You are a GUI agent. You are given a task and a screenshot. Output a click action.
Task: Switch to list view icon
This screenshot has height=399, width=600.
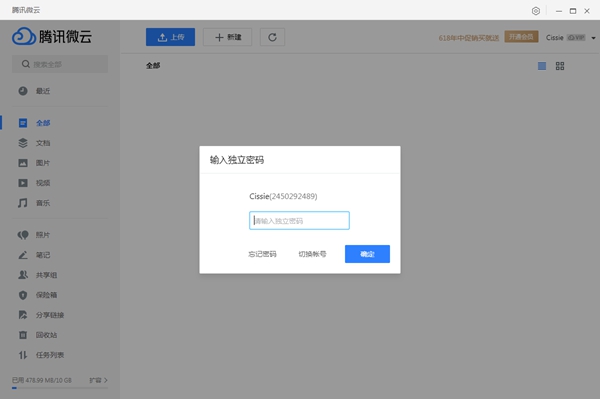(x=542, y=66)
